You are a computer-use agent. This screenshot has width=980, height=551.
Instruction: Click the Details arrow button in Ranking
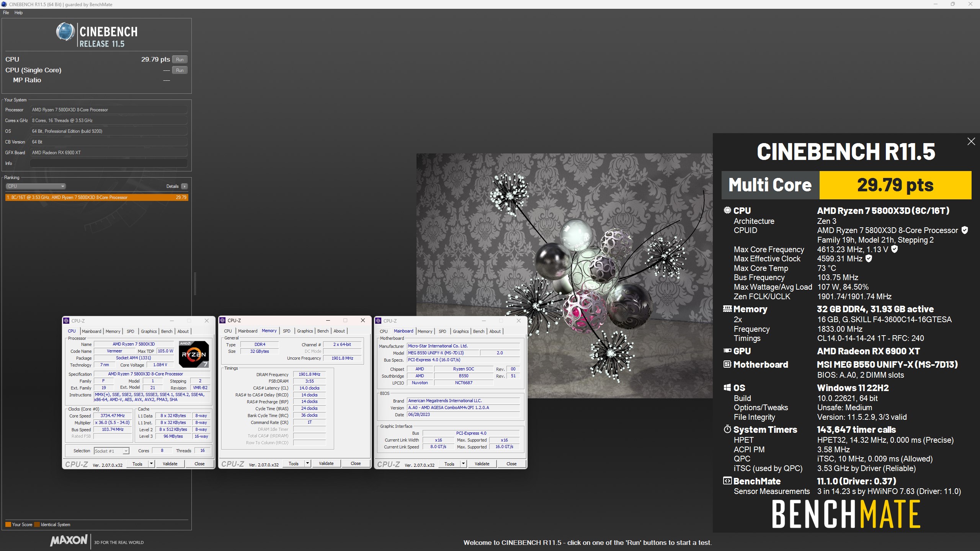pos(185,186)
